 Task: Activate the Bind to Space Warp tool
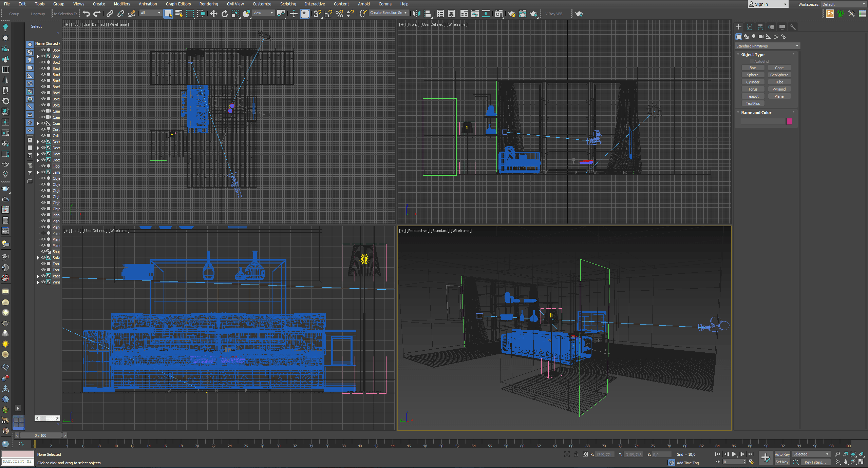[132, 14]
